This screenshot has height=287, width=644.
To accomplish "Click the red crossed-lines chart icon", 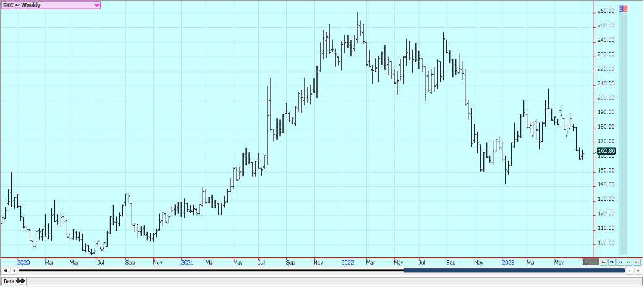I will coord(637,262).
